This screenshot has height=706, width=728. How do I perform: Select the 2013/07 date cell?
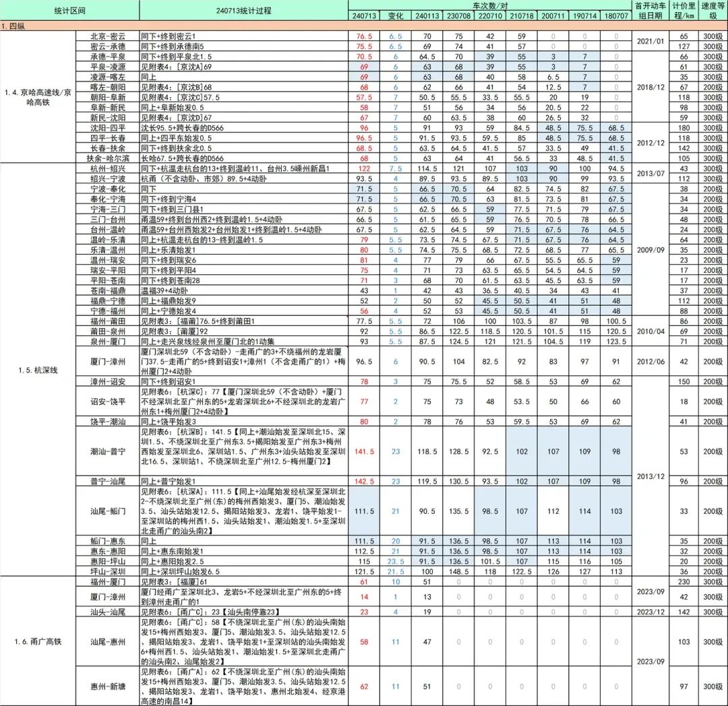point(650,174)
